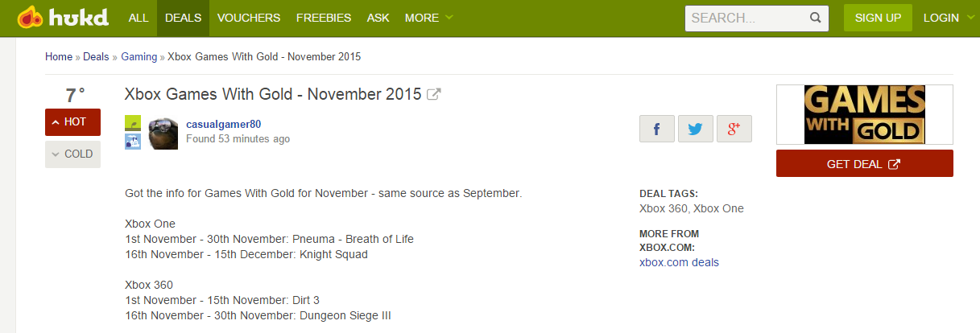980x333 pixels.
Task: Share deal on Google Plus
Action: [734, 129]
